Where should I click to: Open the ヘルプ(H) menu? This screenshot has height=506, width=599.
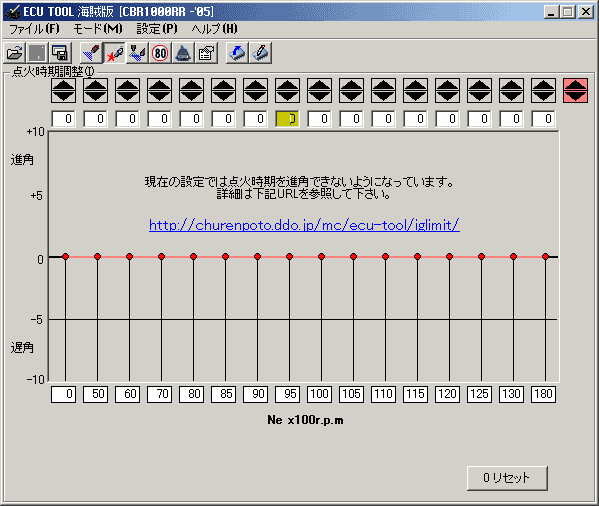coord(214,29)
